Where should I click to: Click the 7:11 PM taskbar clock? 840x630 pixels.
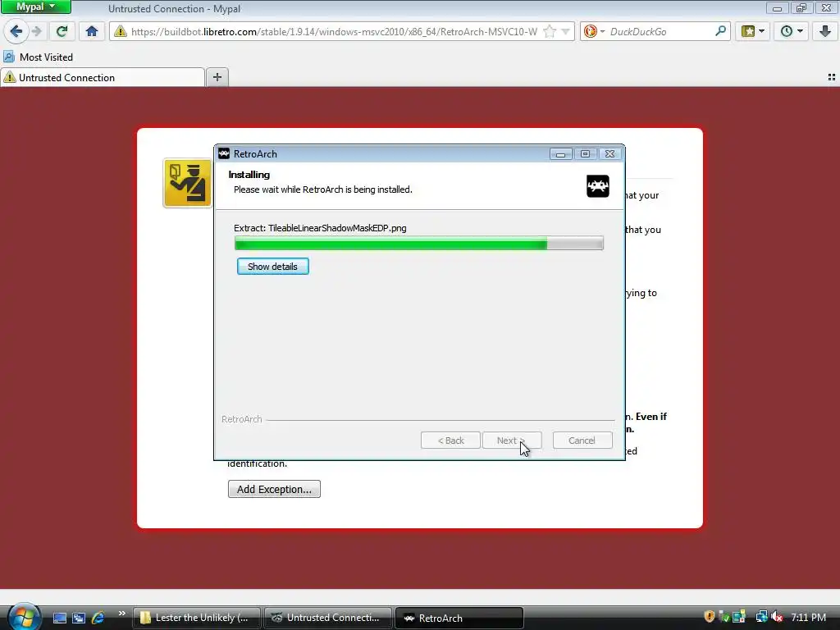tap(808, 618)
